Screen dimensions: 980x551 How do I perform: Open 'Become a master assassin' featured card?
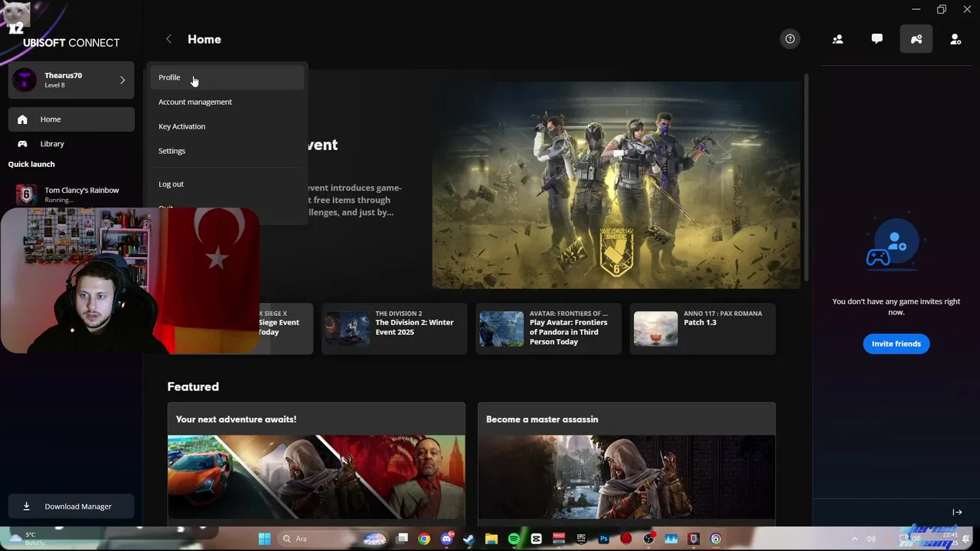[x=627, y=464]
